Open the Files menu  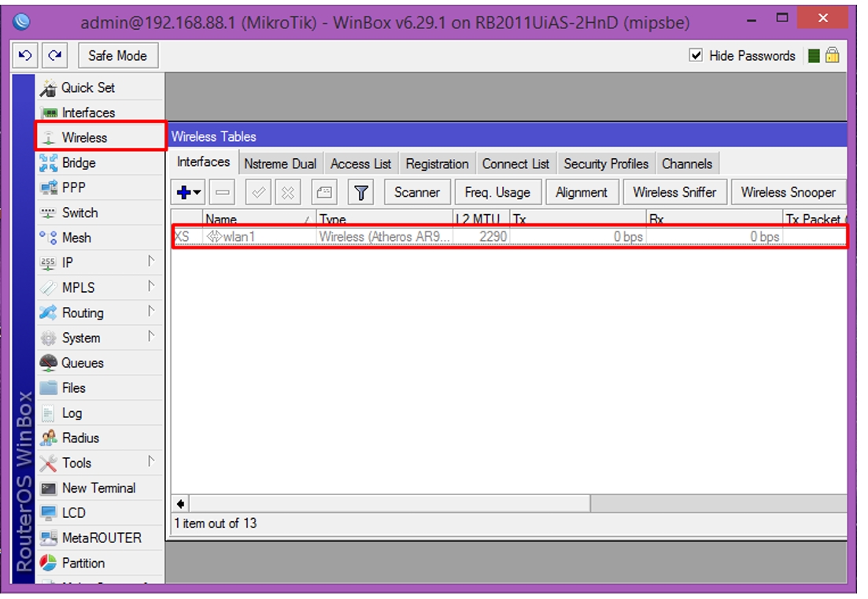100,387
